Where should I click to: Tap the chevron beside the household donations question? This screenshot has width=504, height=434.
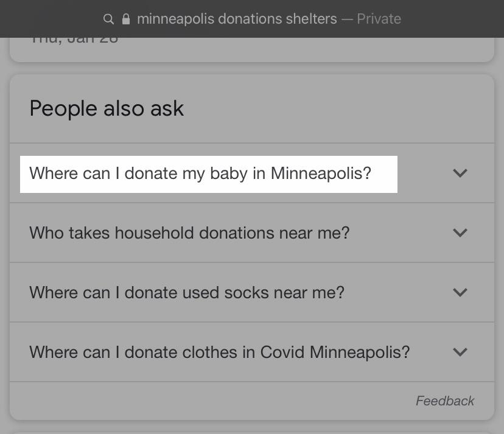(x=460, y=233)
